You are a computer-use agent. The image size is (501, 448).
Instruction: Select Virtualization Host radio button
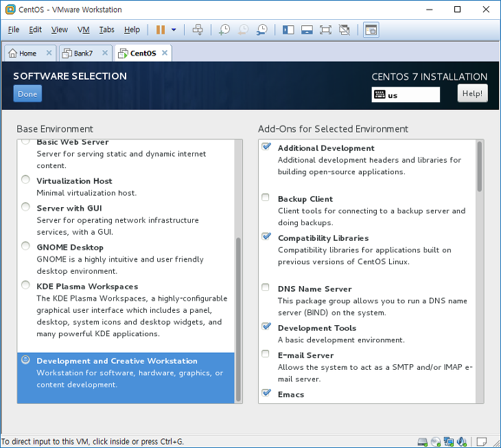[x=25, y=180]
